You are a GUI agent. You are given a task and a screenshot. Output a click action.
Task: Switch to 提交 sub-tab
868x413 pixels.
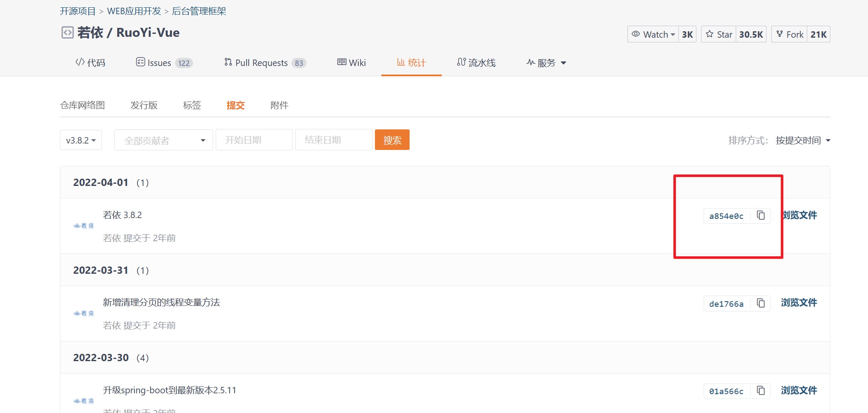(235, 105)
